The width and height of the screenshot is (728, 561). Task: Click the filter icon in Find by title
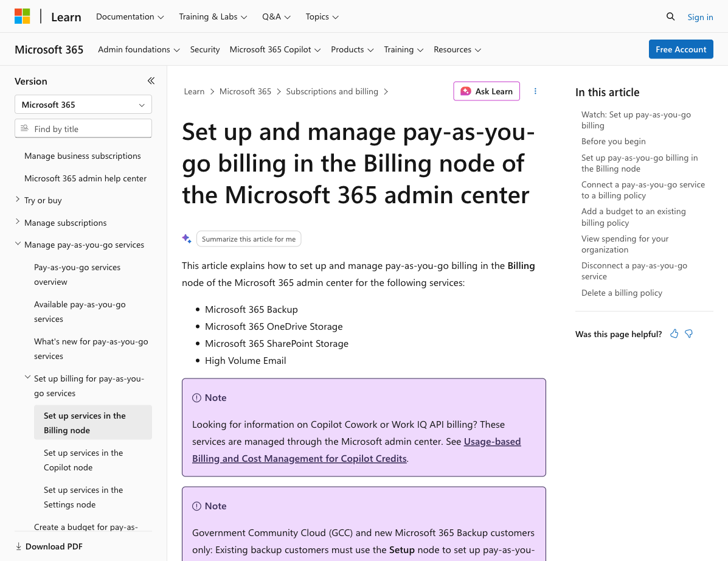coord(24,128)
